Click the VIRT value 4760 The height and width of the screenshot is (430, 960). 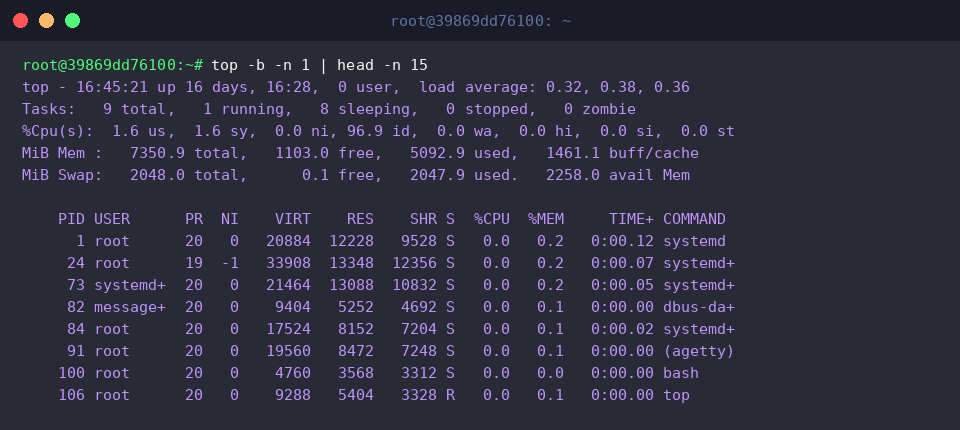293,374
